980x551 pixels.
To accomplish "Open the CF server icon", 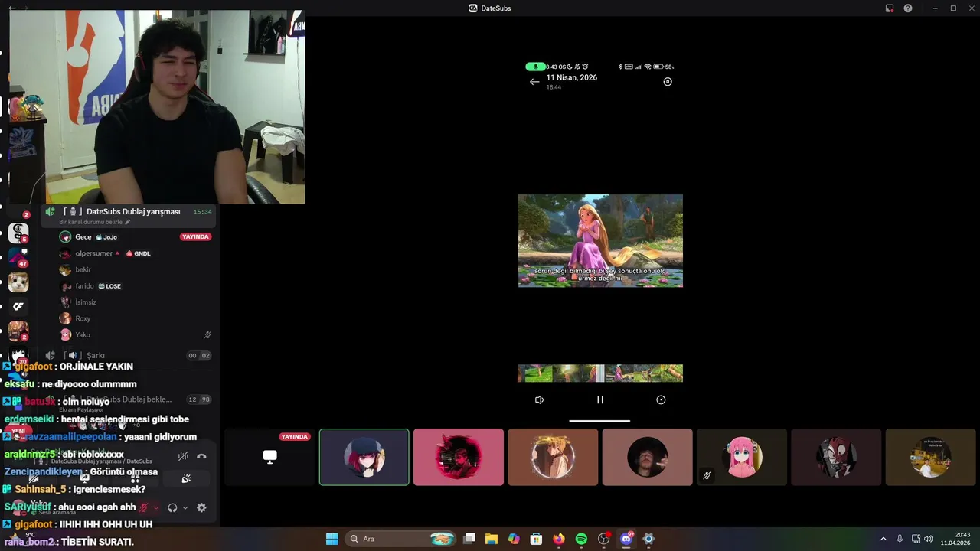I will click(18, 307).
